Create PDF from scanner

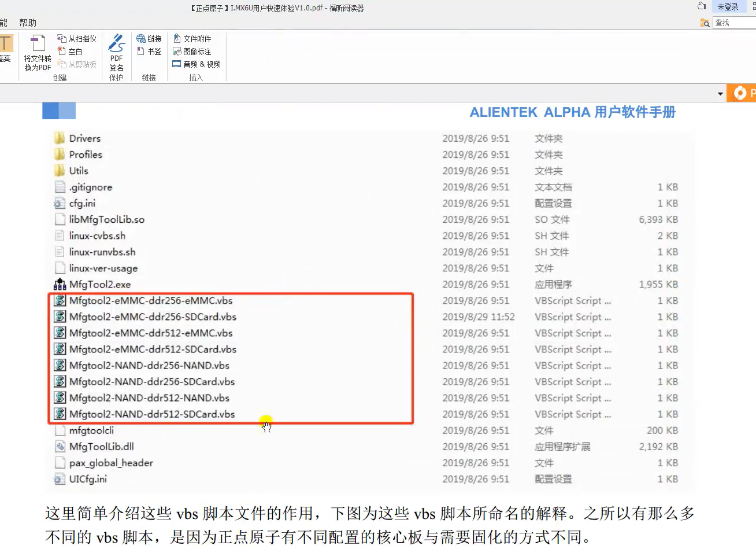[x=77, y=39]
